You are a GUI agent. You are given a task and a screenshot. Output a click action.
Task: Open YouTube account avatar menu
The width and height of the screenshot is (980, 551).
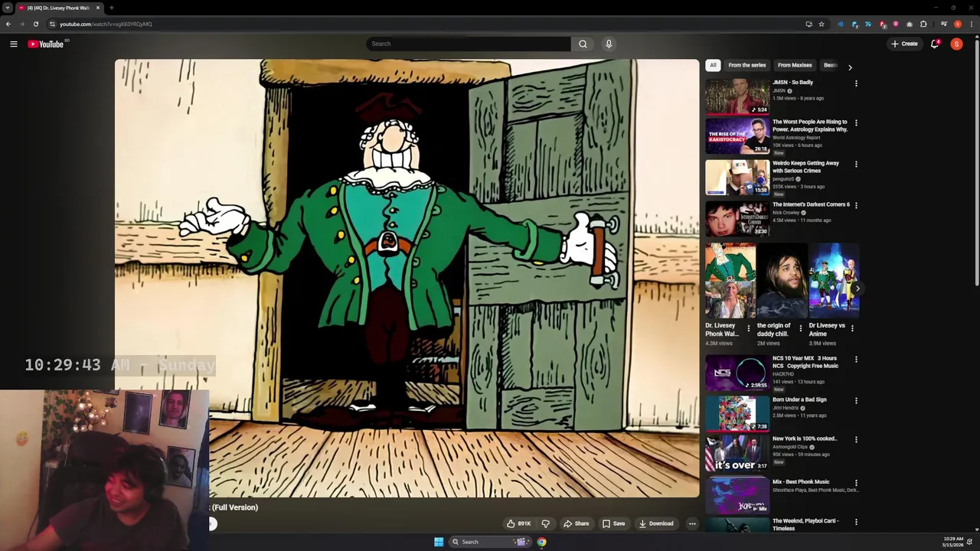[956, 44]
